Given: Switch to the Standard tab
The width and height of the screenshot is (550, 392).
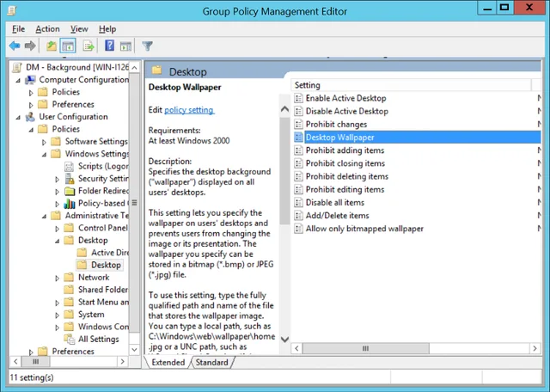Looking at the screenshot, I should 211,362.
